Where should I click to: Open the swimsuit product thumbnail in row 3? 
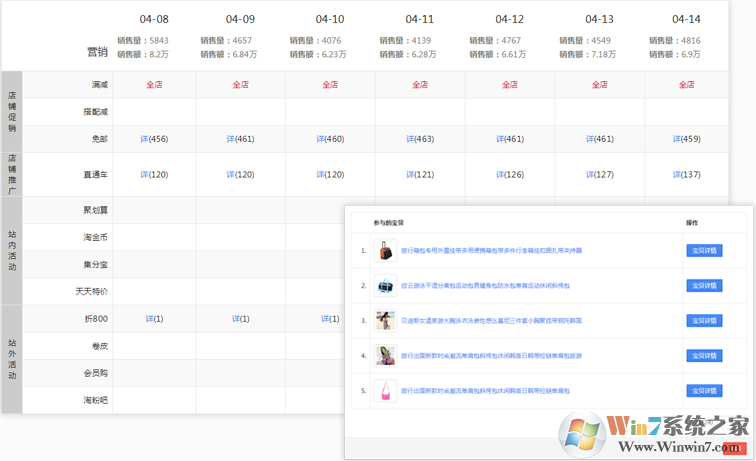(384, 321)
